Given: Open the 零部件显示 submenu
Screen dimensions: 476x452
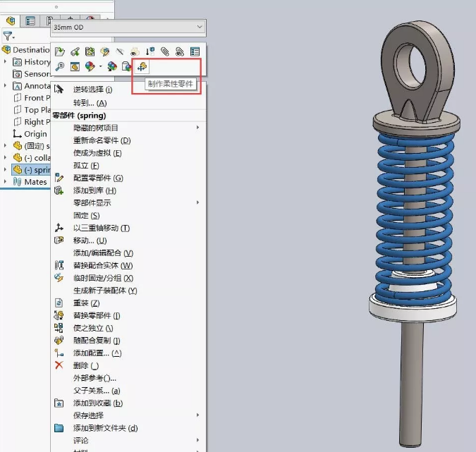Looking at the screenshot, I should click(x=92, y=203).
